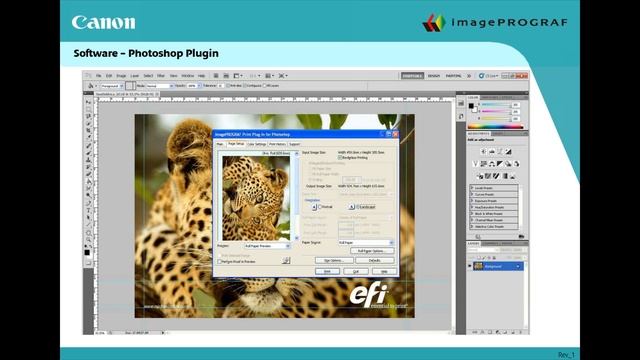This screenshot has width=640, height=360.
Task: Select the Brush tool
Action: 89,153
